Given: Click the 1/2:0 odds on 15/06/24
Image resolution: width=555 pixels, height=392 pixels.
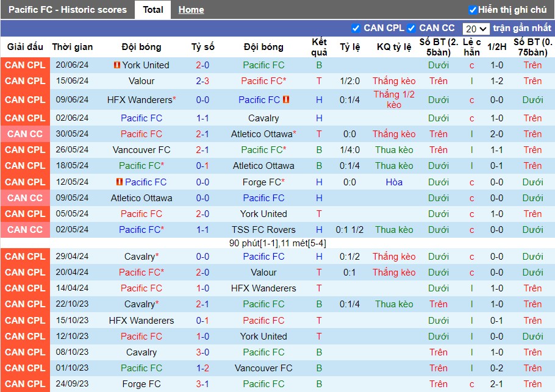Looking at the screenshot, I should (349, 81).
